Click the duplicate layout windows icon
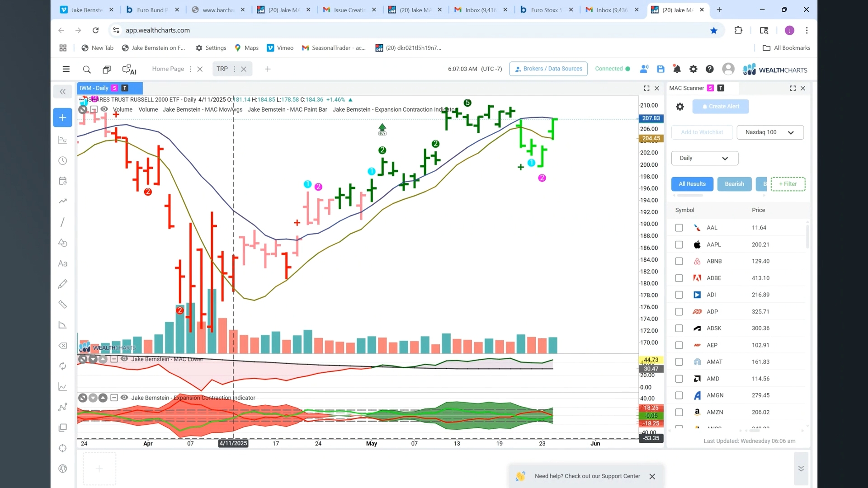The width and height of the screenshot is (868, 488). [x=107, y=69]
